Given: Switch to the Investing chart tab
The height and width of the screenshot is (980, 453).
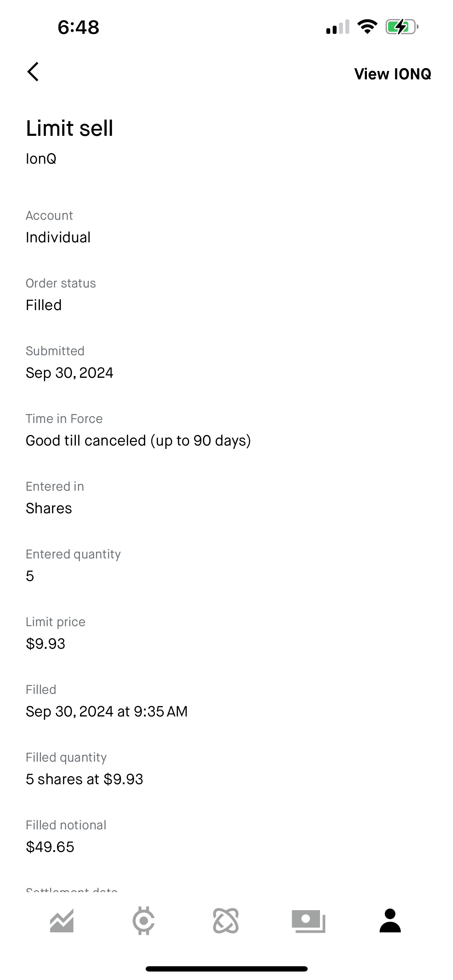Looking at the screenshot, I should click(x=62, y=921).
